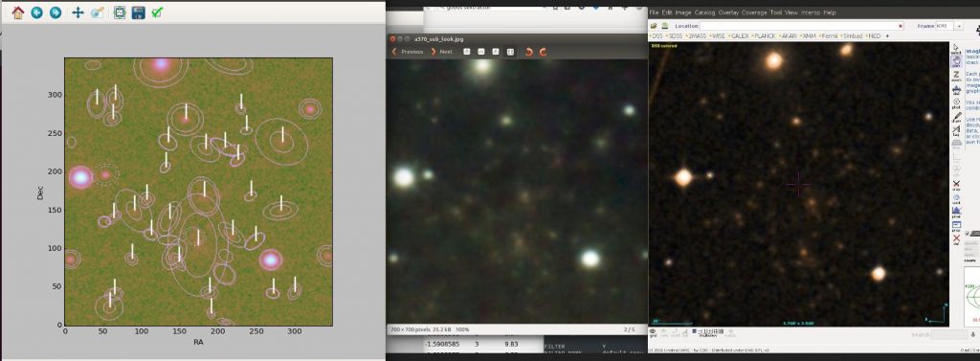Open the Catalog menu in Aladin

coord(705,12)
